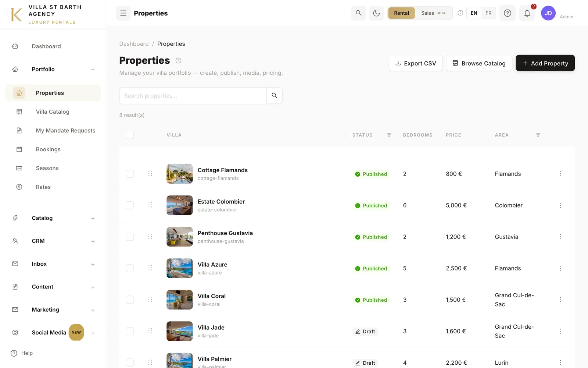This screenshot has height=368, width=588.
Task: Submit the property search magnifier button
Action: point(274,95)
